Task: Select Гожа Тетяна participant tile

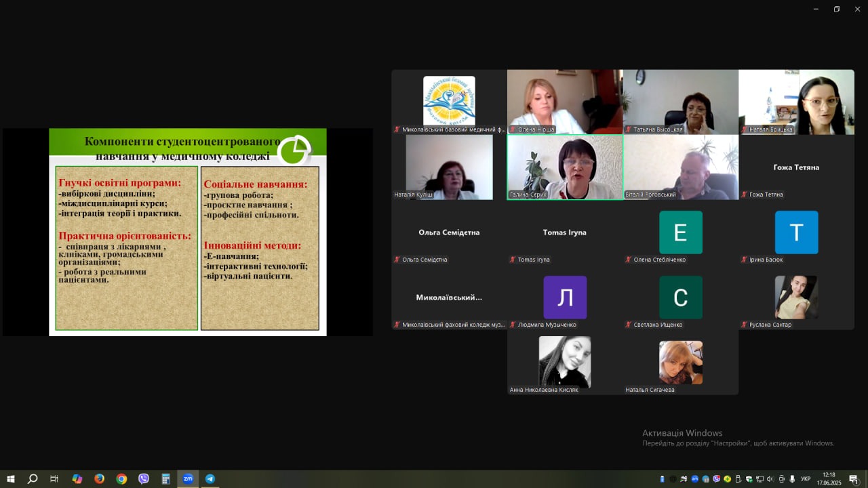Action: [797, 167]
